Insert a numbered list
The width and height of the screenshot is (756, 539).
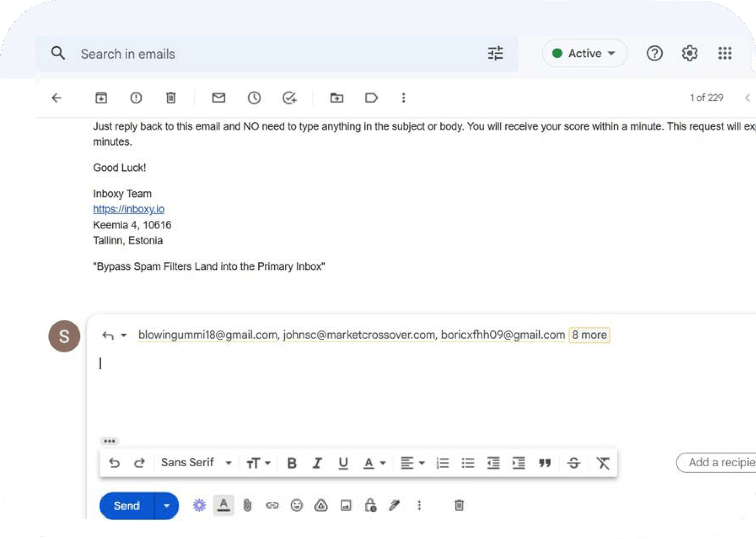(443, 463)
